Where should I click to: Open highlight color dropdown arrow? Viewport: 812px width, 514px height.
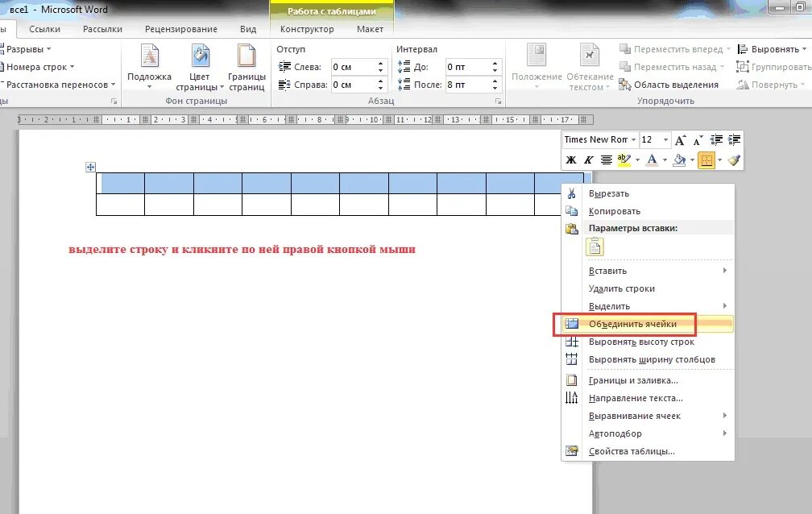(x=637, y=160)
